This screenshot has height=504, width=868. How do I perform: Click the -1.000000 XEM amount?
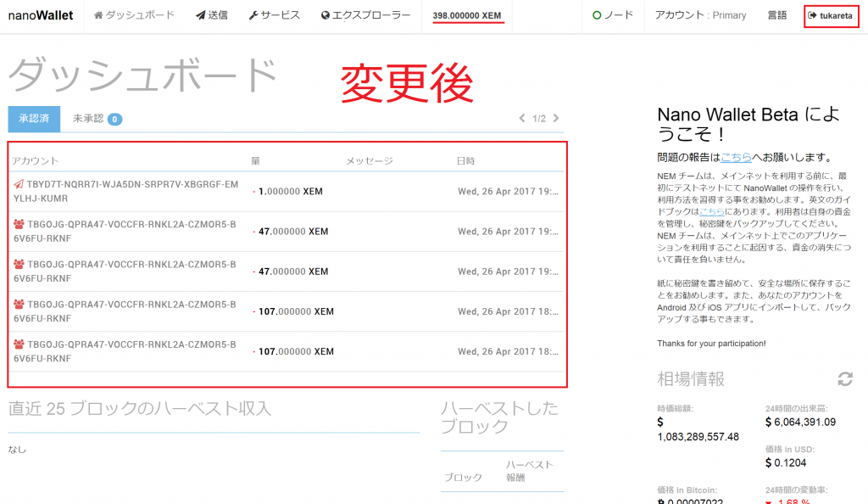pos(287,191)
